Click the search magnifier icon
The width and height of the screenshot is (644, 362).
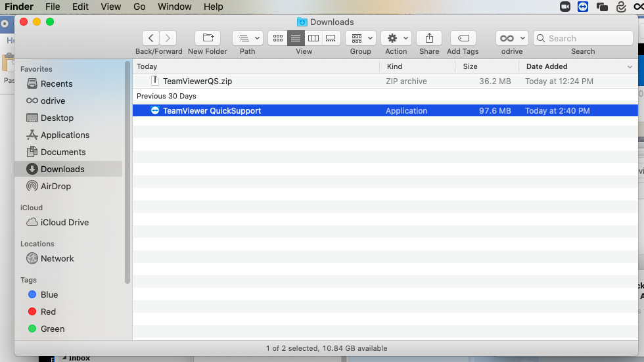click(x=541, y=38)
